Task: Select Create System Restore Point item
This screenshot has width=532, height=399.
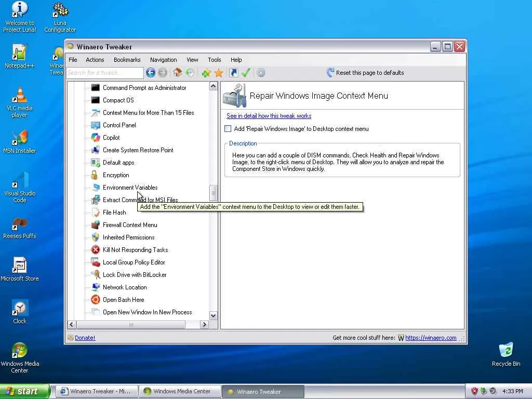Action: tap(138, 150)
